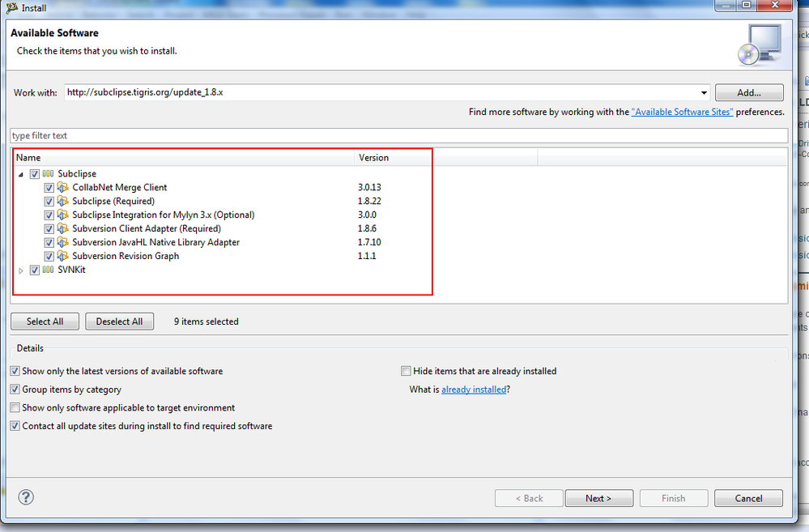This screenshot has height=532, width=809.
Task: Uncheck Subclipse Integration for Mylyn 3.x
Action: coord(49,215)
